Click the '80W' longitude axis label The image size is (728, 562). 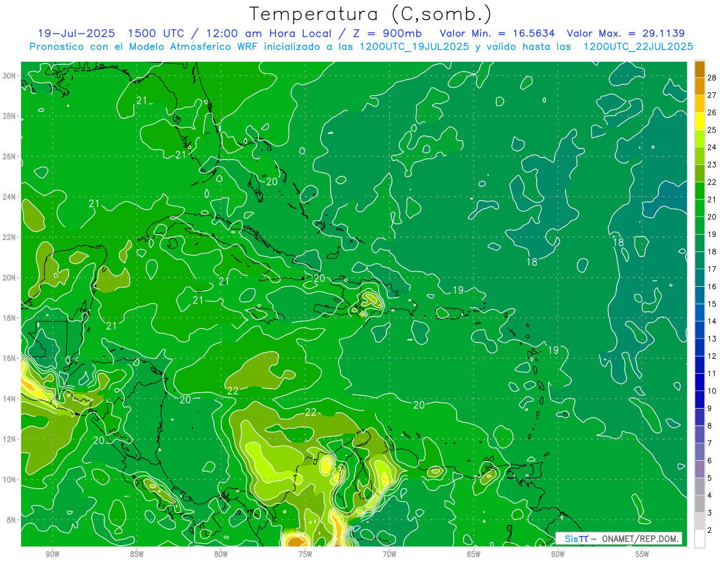pyautogui.click(x=221, y=554)
